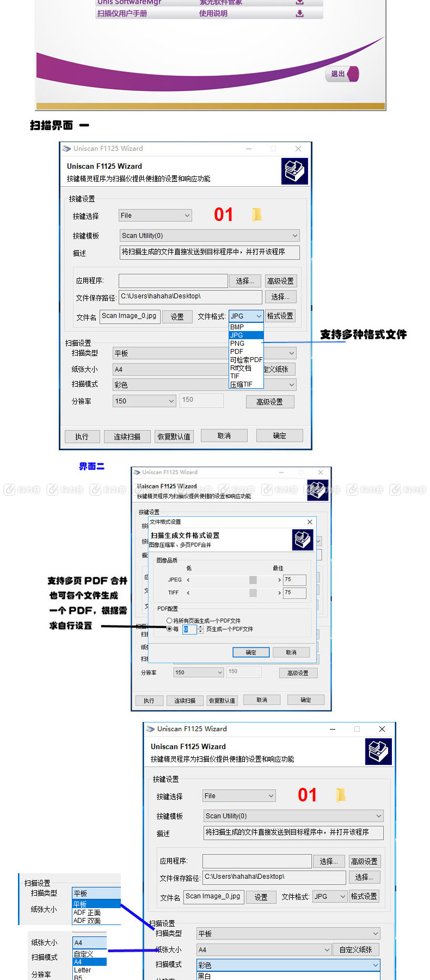Click 确定 in the 文件格式设置 dialog
The height and width of the screenshot is (980, 430).
[251, 652]
